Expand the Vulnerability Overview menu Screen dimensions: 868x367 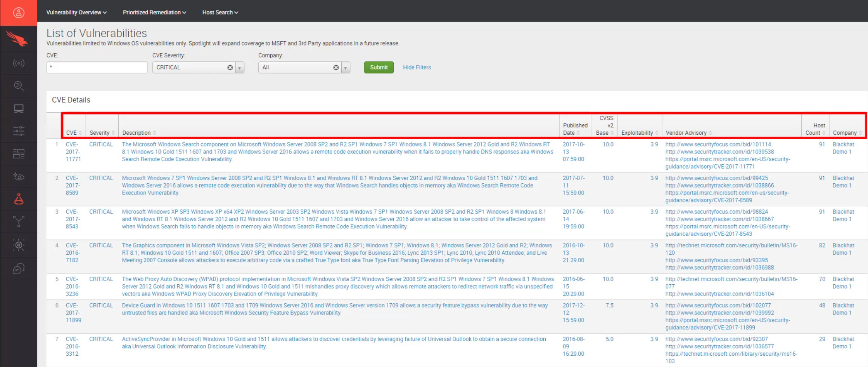coord(76,12)
